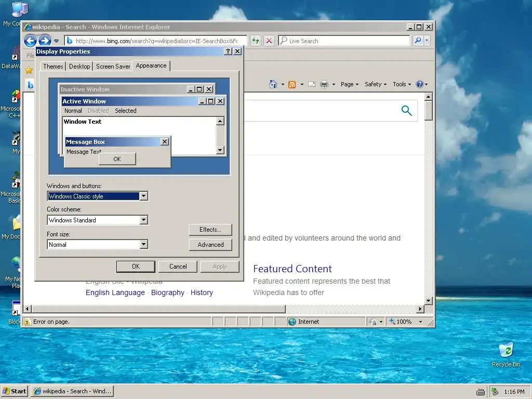Open the Tools menu in IE
The height and width of the screenshot is (399, 532).
point(402,84)
